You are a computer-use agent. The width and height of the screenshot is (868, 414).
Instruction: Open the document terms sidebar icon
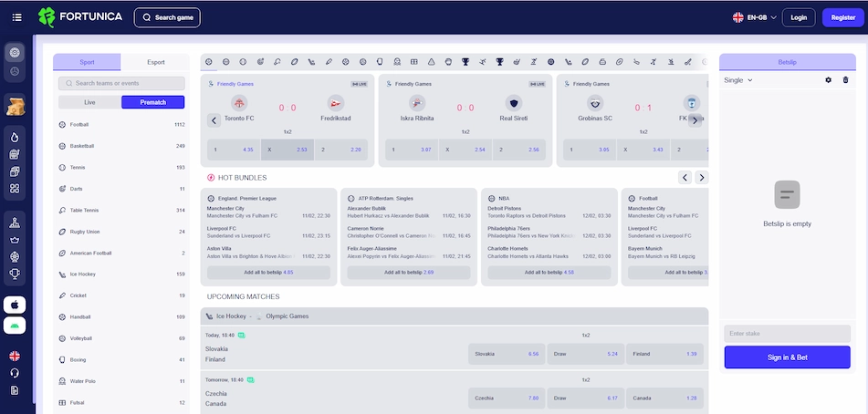click(15, 390)
